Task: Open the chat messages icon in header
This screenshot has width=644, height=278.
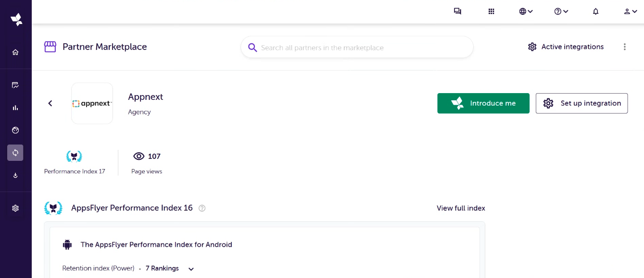Action: pyautogui.click(x=457, y=12)
